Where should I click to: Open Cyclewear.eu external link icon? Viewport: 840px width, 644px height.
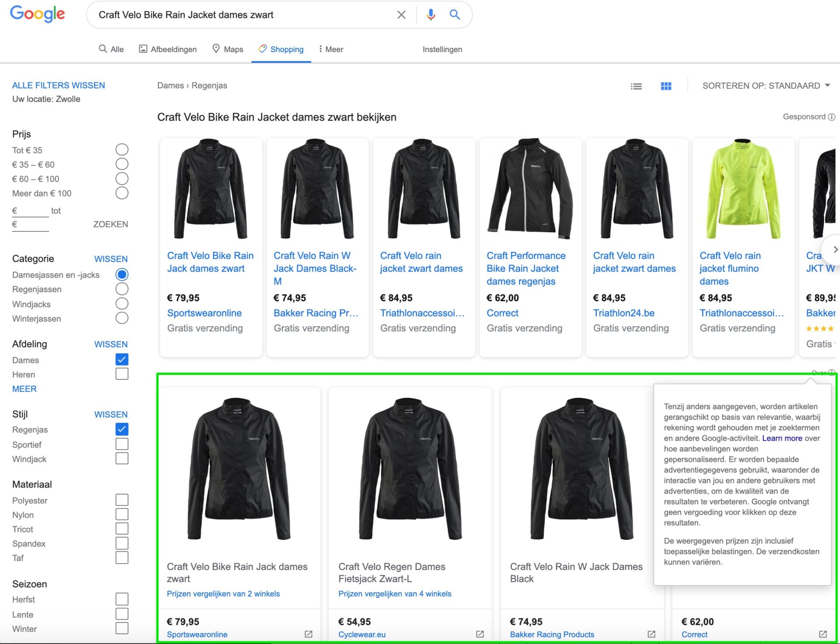(x=480, y=634)
